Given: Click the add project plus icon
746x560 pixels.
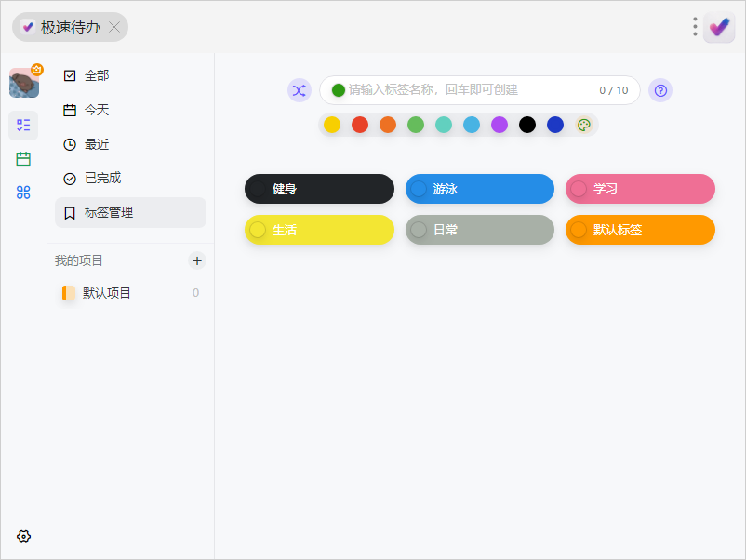Looking at the screenshot, I should coord(197,260).
